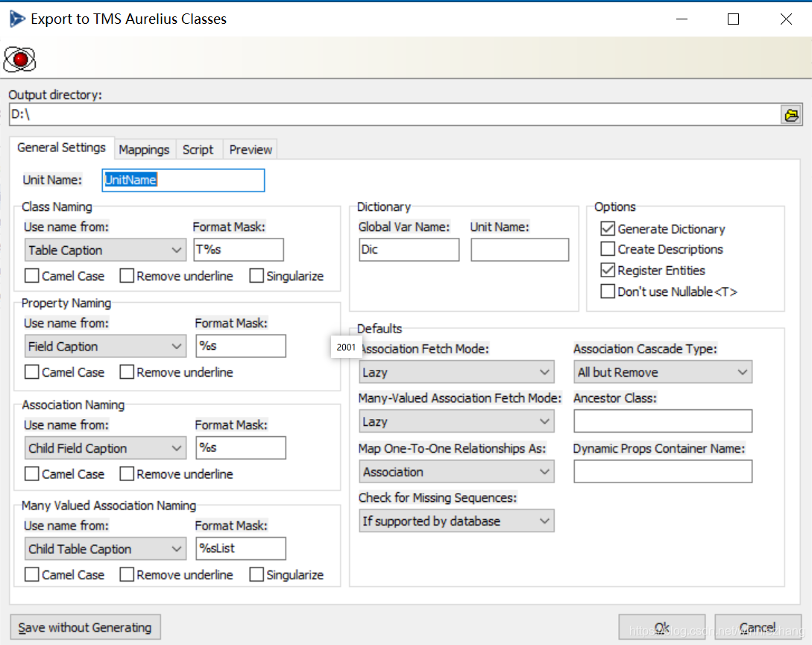Open the Mappings tab
The image size is (812, 645).
click(x=144, y=150)
